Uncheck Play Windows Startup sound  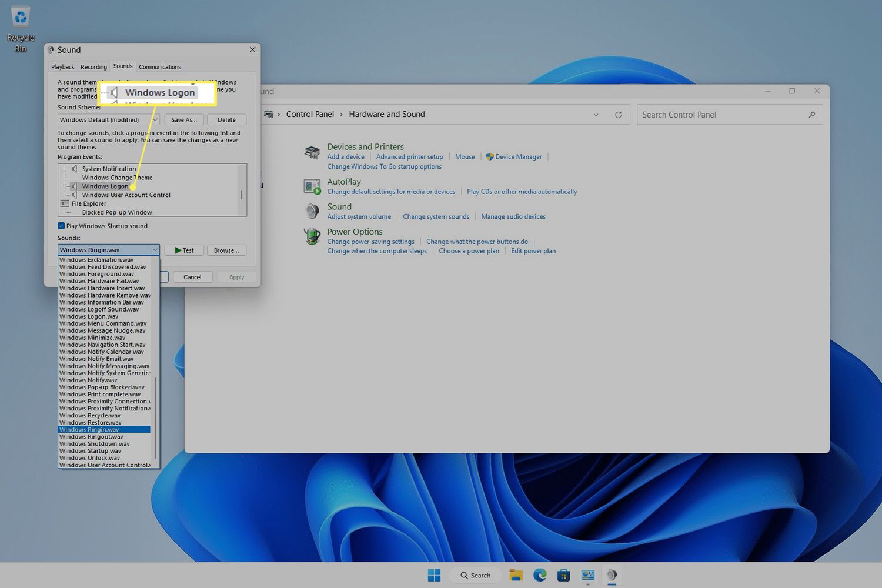61,226
